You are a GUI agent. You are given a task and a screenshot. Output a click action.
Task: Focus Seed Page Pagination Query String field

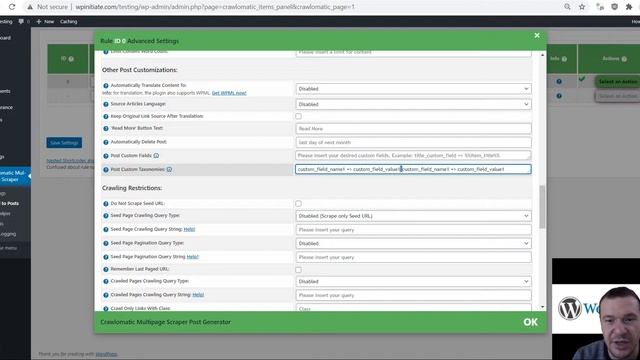click(x=413, y=257)
